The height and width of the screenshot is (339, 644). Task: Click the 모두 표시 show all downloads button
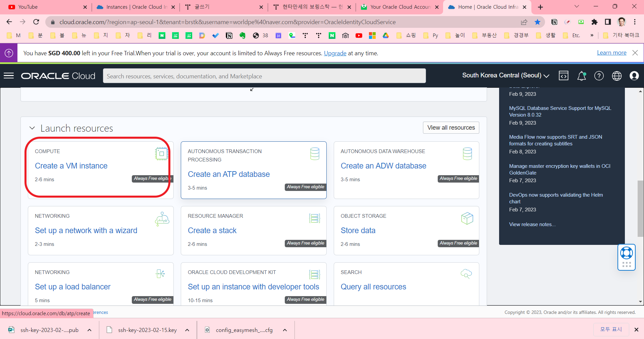pos(611,330)
